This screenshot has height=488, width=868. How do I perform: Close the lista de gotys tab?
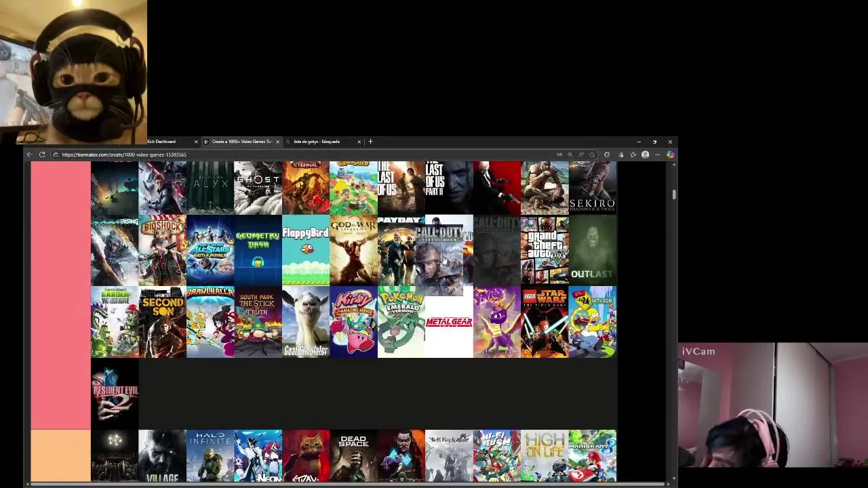point(359,142)
